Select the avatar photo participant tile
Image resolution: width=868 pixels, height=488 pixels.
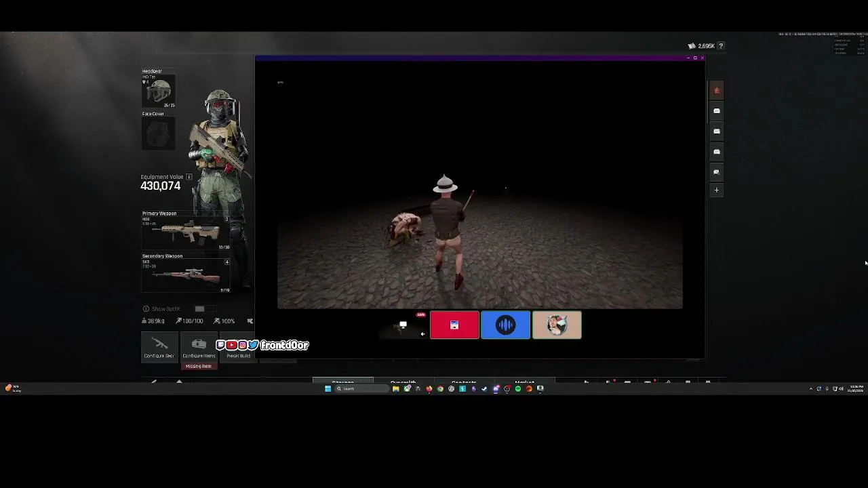click(557, 325)
